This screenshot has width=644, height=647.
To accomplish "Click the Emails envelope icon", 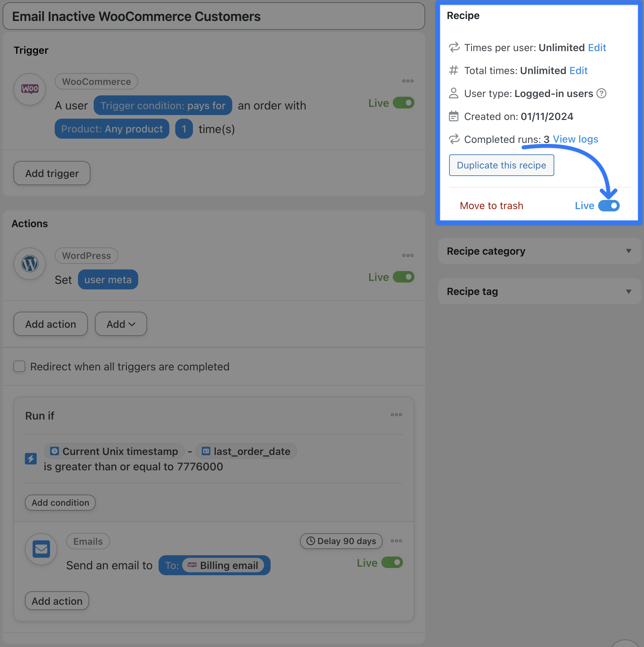I will point(41,549).
